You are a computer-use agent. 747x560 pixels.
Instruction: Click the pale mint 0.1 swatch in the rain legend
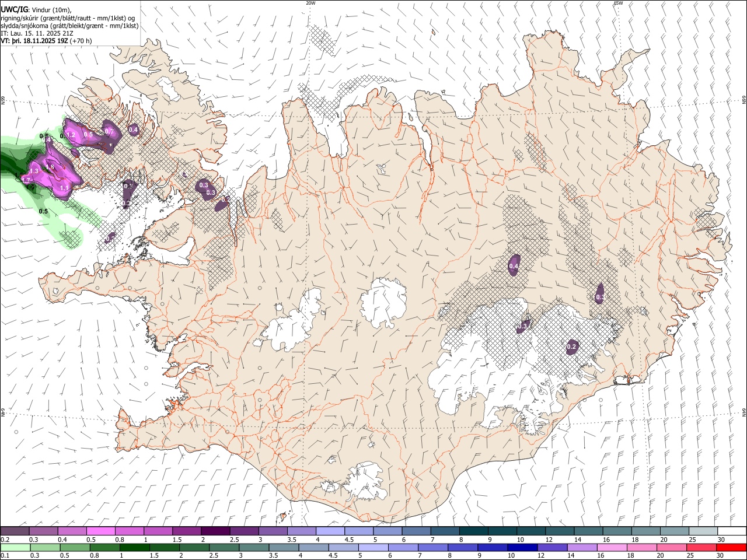(x=16, y=547)
